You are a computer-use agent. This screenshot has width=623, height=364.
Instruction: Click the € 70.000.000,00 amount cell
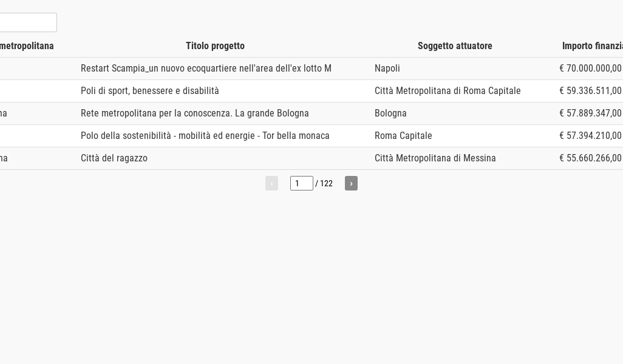[590, 69]
